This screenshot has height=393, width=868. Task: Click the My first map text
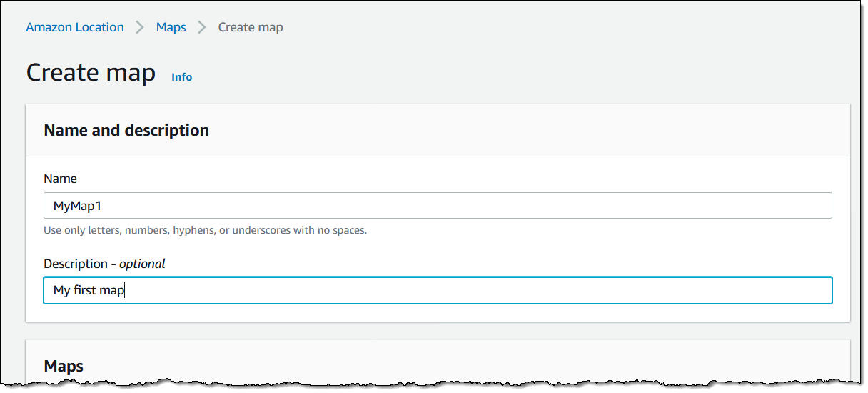89,291
